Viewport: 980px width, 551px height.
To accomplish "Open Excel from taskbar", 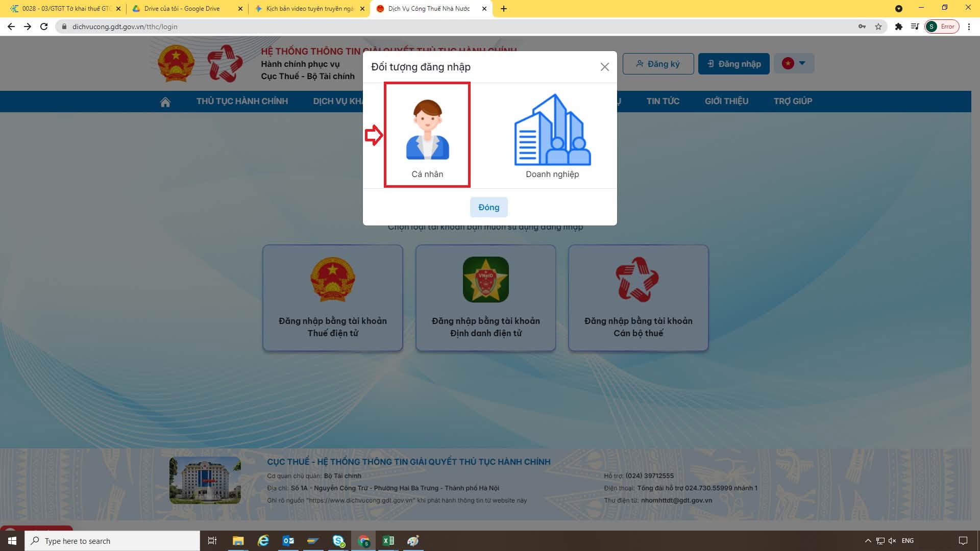I will point(388,541).
